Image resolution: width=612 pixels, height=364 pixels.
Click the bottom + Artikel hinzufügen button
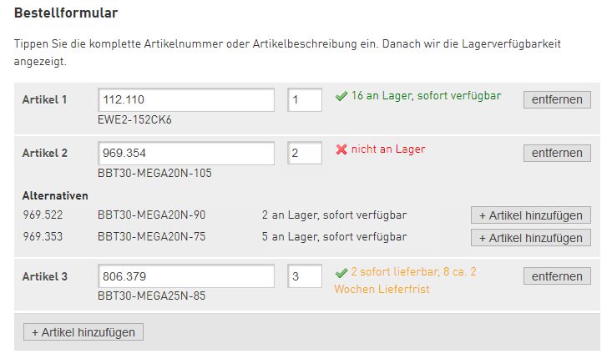pos(83,332)
